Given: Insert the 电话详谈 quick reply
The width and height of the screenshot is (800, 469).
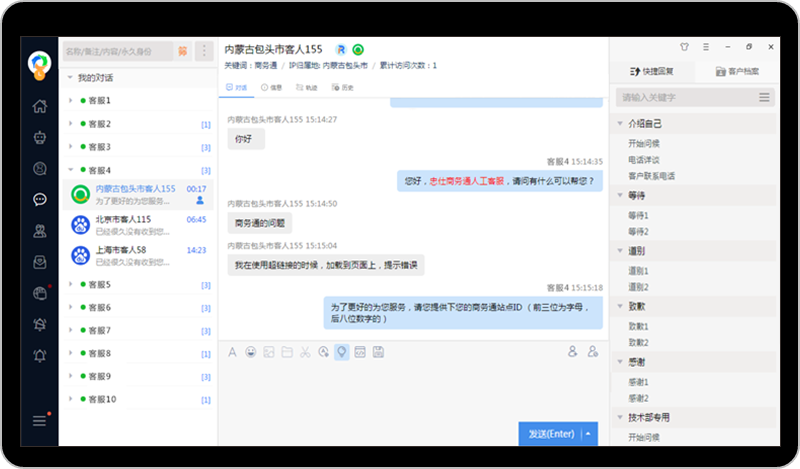Looking at the screenshot, I should [643, 159].
